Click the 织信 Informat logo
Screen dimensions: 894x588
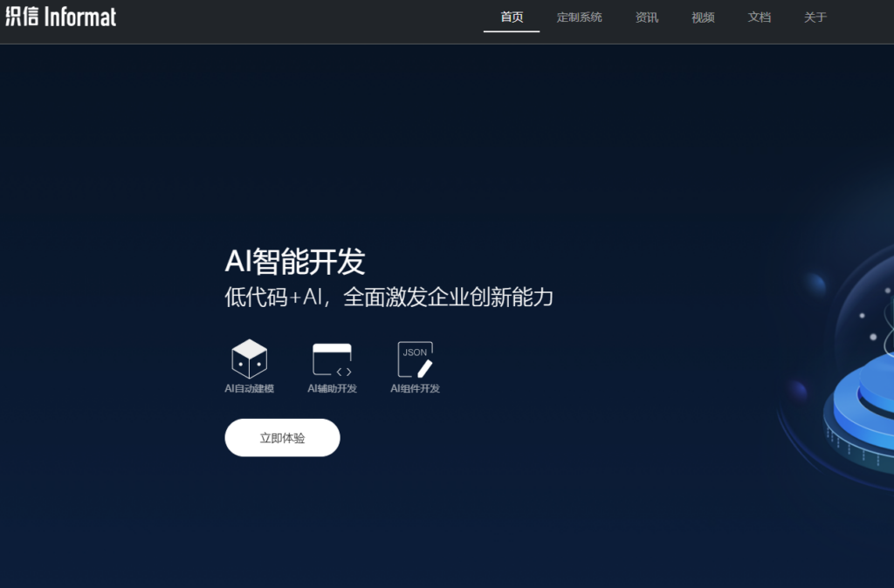(x=59, y=16)
